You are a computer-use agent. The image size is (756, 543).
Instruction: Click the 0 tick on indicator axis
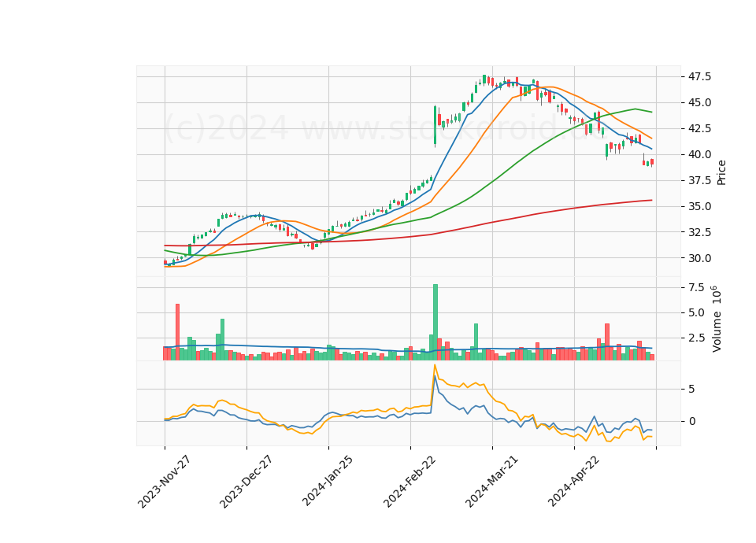(x=692, y=421)
